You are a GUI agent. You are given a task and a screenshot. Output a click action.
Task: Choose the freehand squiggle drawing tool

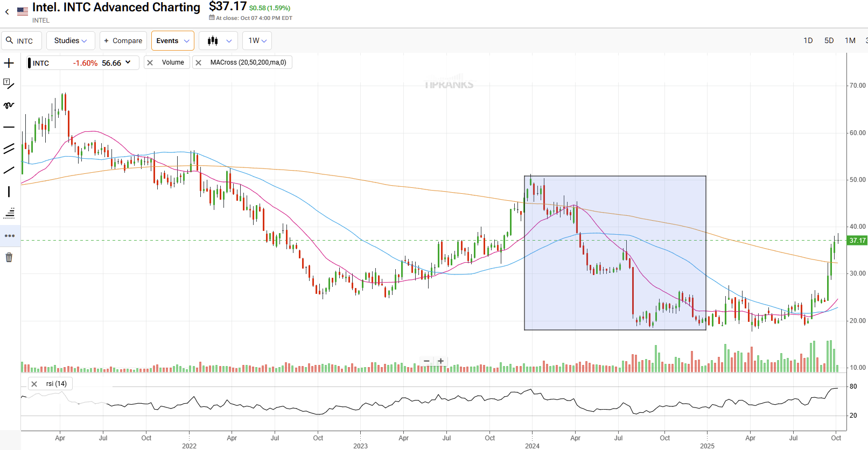pos(9,106)
